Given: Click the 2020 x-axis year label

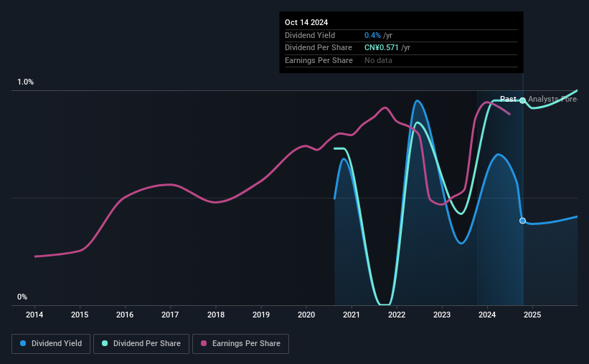Looking at the screenshot, I should point(306,315).
